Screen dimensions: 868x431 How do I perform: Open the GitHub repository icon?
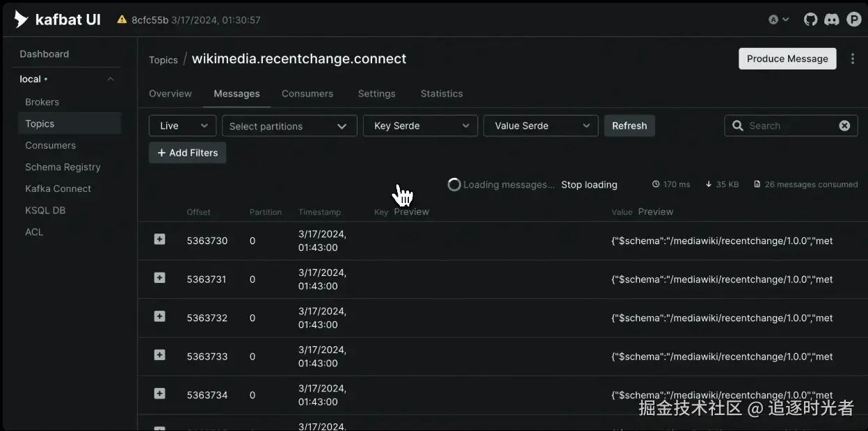pyautogui.click(x=810, y=19)
